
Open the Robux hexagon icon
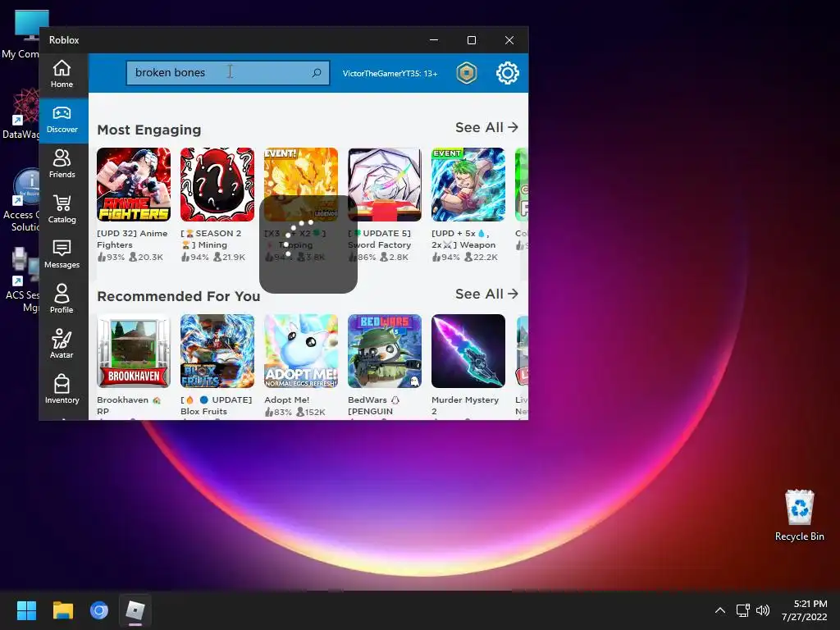coord(467,73)
